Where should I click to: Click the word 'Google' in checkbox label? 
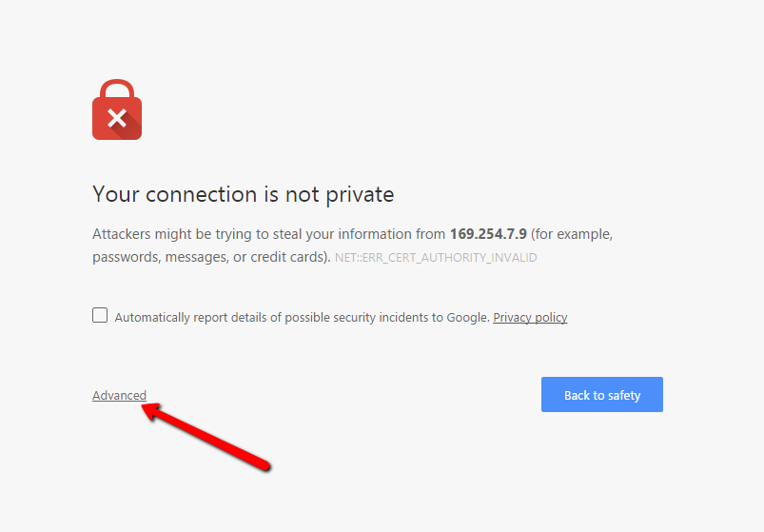467,317
